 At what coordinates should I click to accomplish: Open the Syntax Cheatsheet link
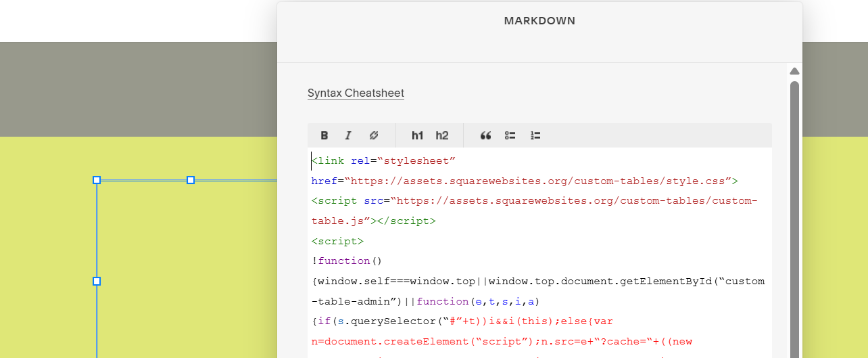pos(356,93)
